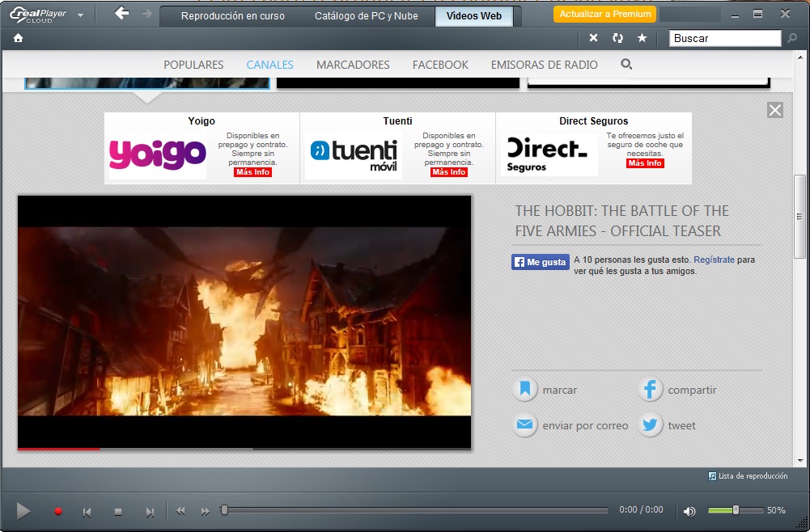The image size is (810, 532).
Task: Open Catálogo de PC y Nube tab
Action: pyautogui.click(x=367, y=16)
